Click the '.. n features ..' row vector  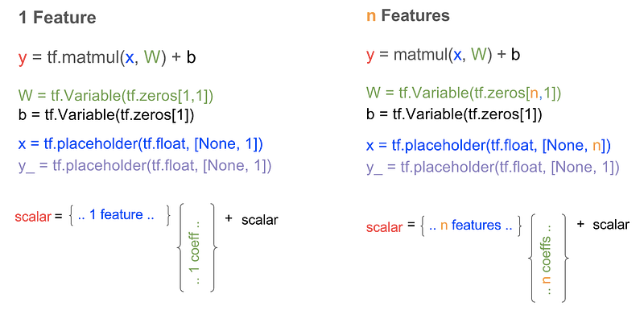pos(471,226)
